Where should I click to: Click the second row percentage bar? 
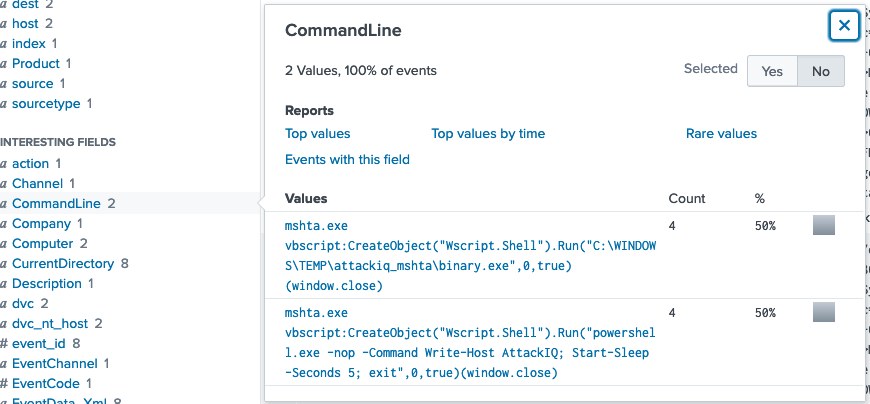(823, 313)
